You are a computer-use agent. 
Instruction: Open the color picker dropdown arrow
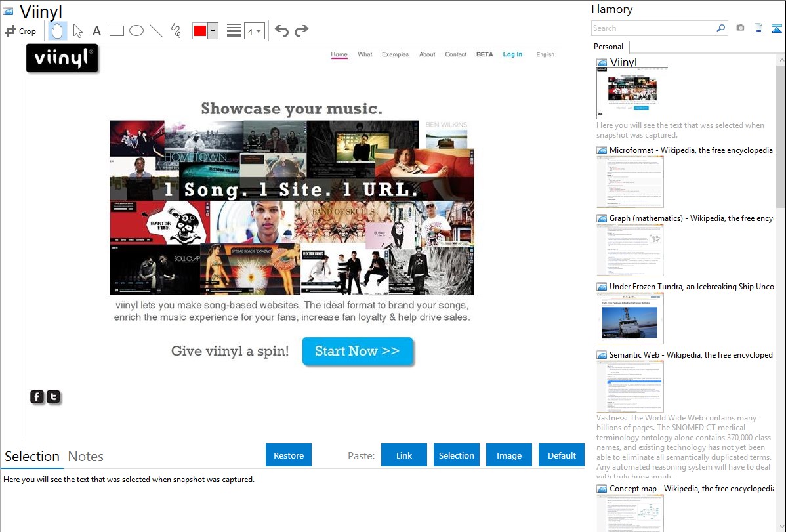(x=213, y=31)
